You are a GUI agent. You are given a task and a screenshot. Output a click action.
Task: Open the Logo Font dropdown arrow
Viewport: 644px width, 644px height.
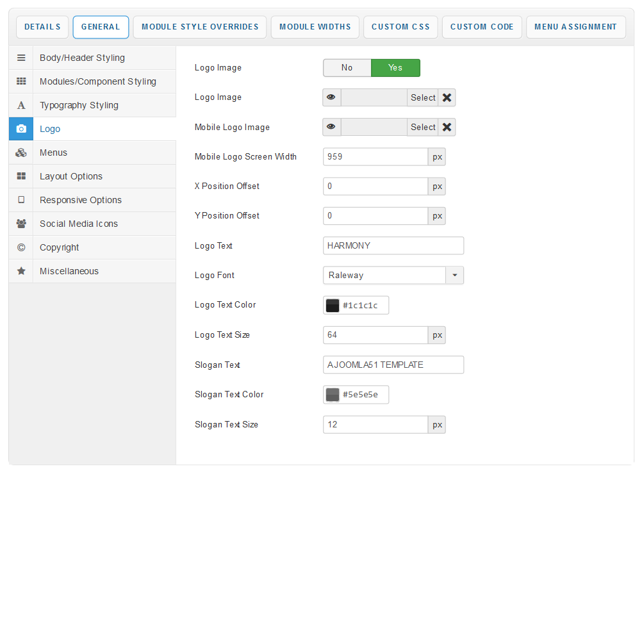[454, 275]
